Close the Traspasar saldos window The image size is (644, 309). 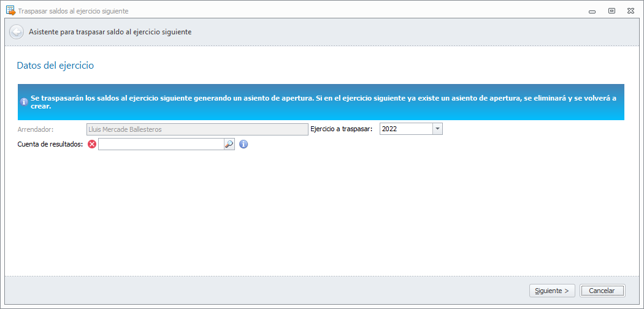(x=631, y=11)
